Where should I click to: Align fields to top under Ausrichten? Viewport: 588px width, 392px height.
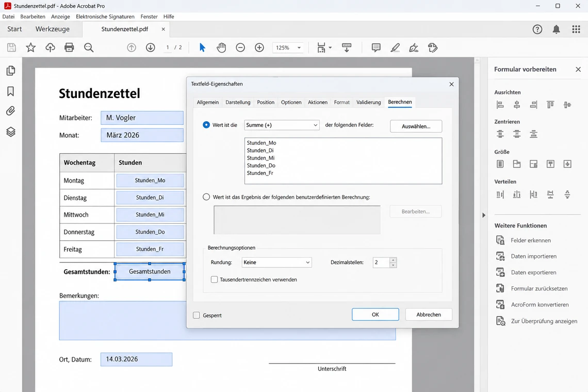click(x=550, y=105)
